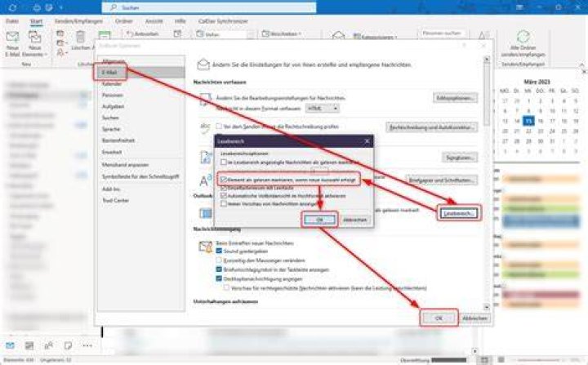The width and height of the screenshot is (588, 365).
Task: Collapse the ribbon with the chevron arrow
Action: click(x=582, y=65)
